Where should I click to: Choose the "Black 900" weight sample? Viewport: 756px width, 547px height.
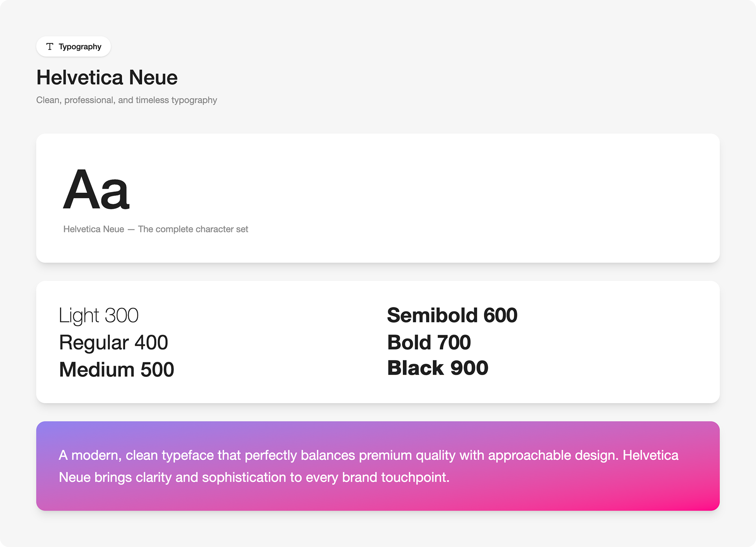[437, 368]
